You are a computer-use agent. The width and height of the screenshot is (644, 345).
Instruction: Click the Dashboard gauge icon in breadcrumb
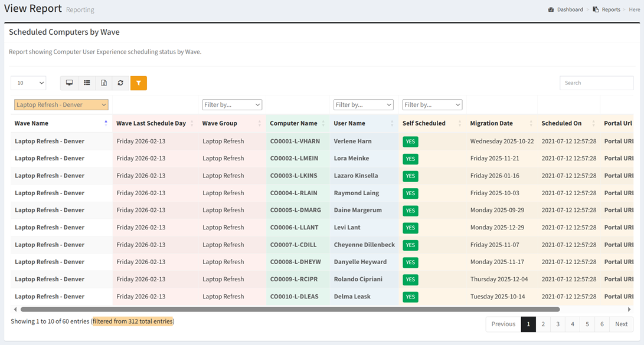coord(551,9)
